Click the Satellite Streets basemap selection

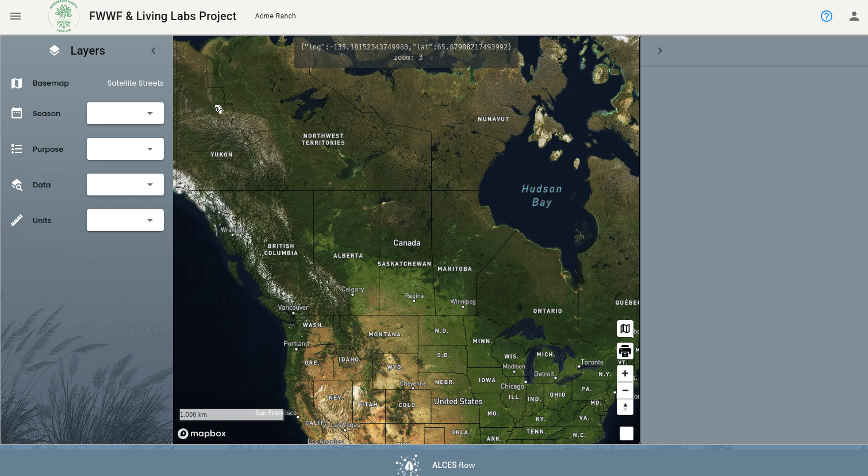135,83
